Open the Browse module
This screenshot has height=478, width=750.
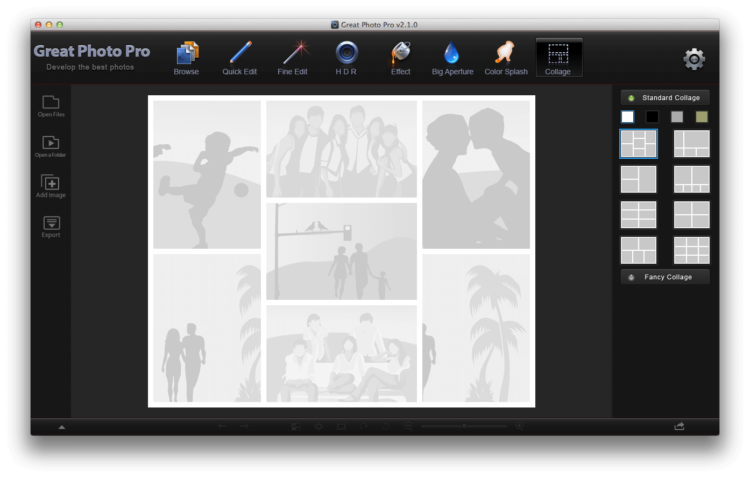click(186, 58)
